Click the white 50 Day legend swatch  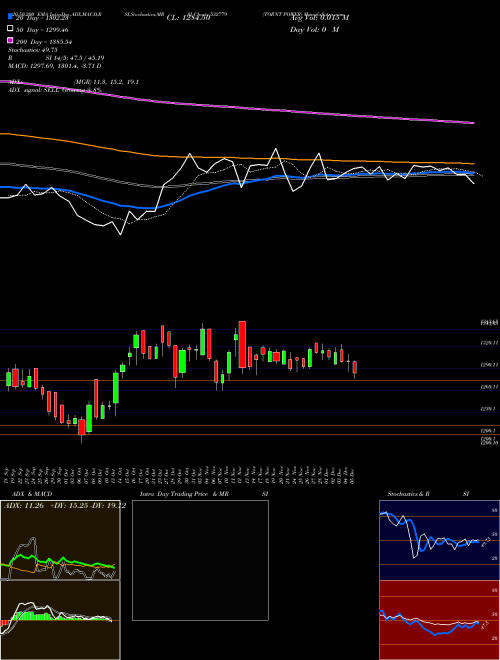click(10, 29)
